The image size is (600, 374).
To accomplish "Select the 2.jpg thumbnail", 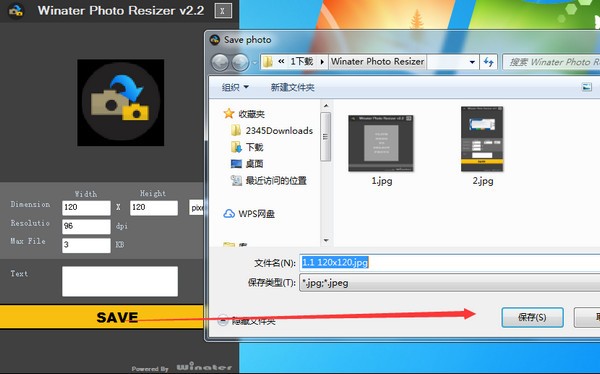I will click(x=482, y=139).
